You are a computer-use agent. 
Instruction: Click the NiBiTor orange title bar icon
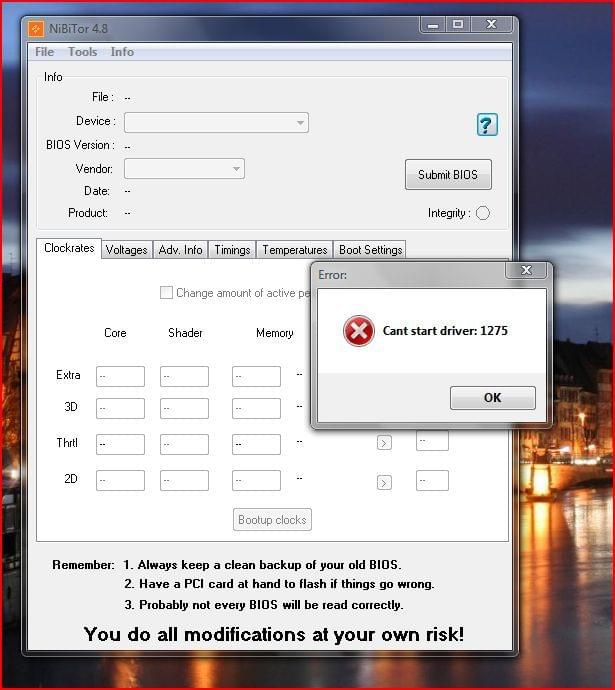coord(36,29)
